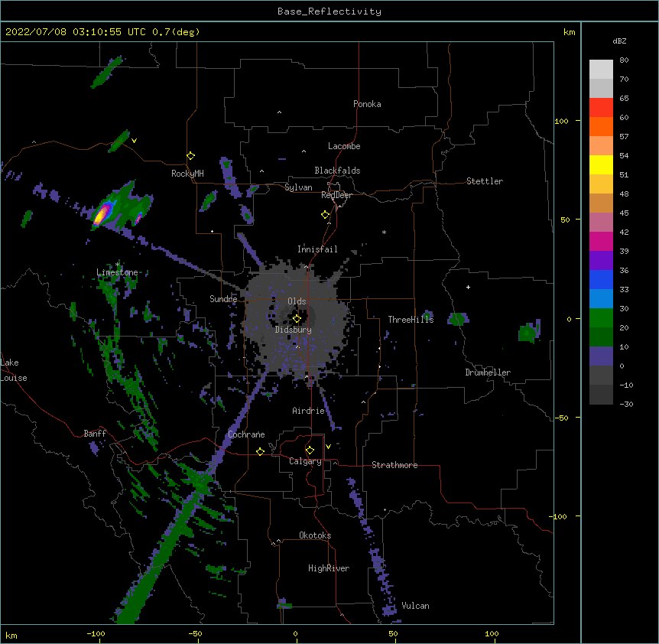Viewport: 659px width, 644px height.
Task: Click the Limestone label
Action: pyautogui.click(x=117, y=272)
